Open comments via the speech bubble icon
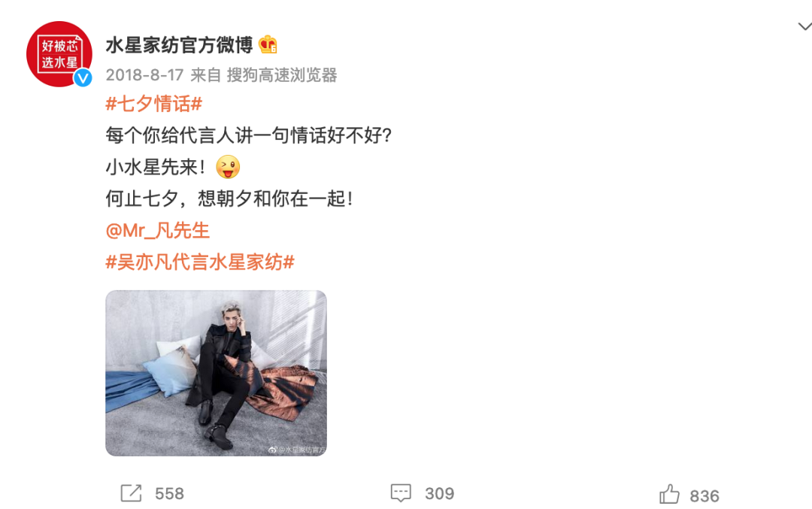The width and height of the screenshot is (812, 509). tap(401, 493)
